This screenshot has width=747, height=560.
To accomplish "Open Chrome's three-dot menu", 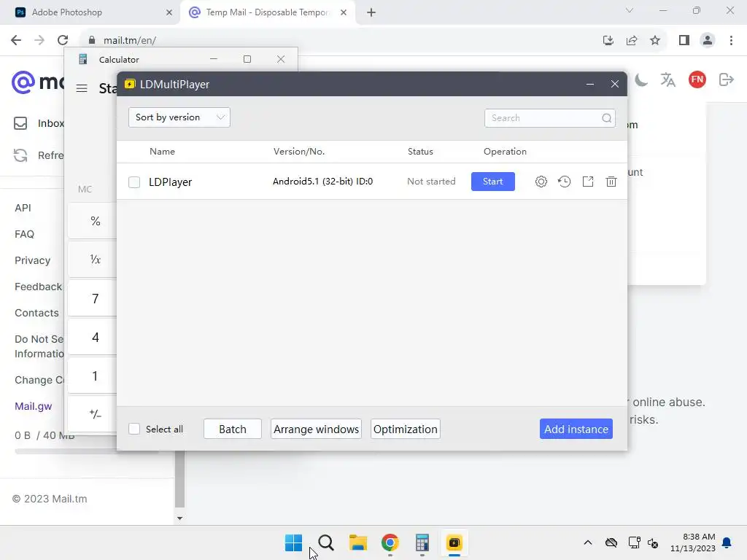I will 731,40.
